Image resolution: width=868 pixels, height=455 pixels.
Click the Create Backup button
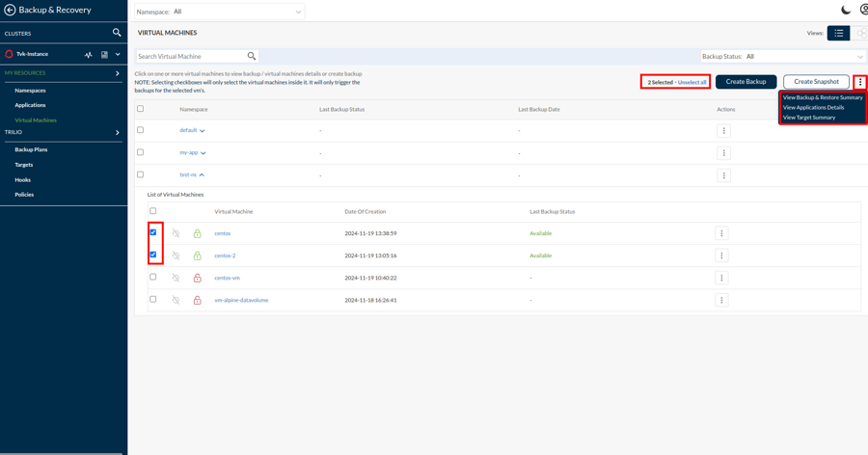pos(746,82)
